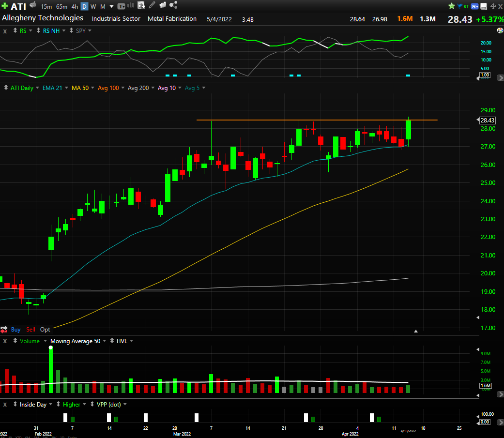Click the buy/sell arrows icon beside Buy
The width and height of the screenshot is (504, 438).
coord(4,330)
